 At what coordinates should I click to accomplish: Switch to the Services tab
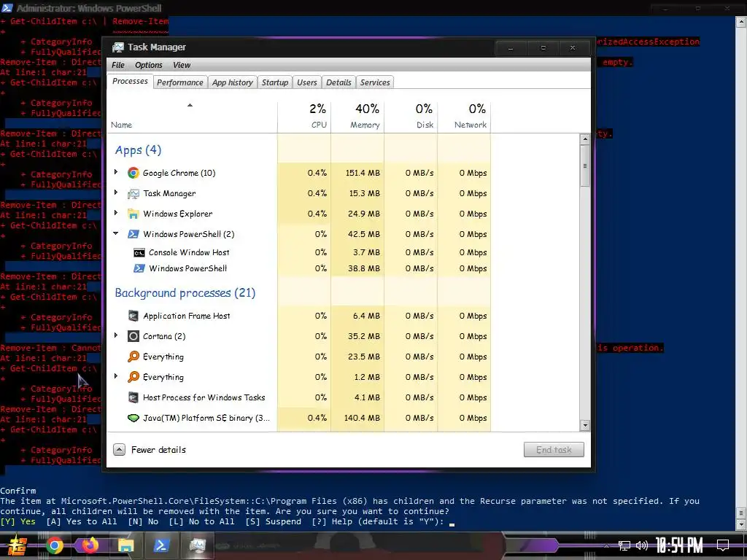click(x=375, y=82)
